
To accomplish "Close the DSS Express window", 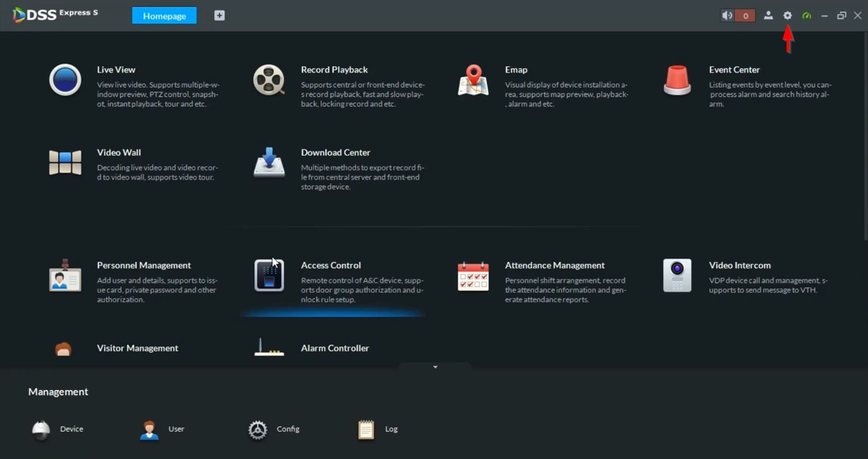I will (x=858, y=16).
